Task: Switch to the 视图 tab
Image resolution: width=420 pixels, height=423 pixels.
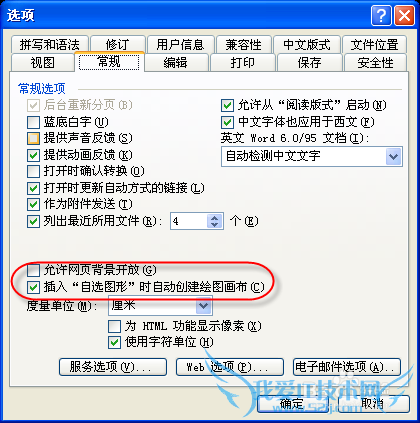Action: coord(43,63)
